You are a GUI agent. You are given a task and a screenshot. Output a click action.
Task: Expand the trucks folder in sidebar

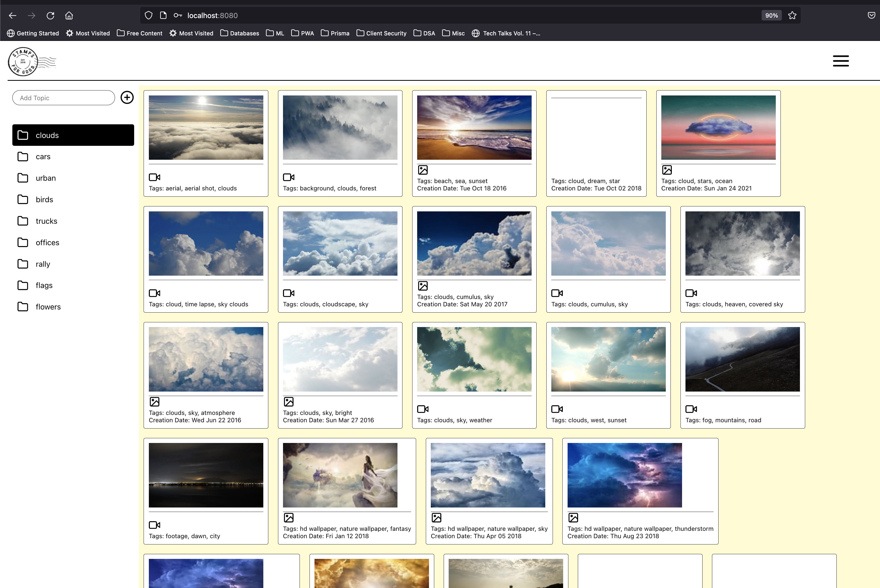click(x=46, y=221)
